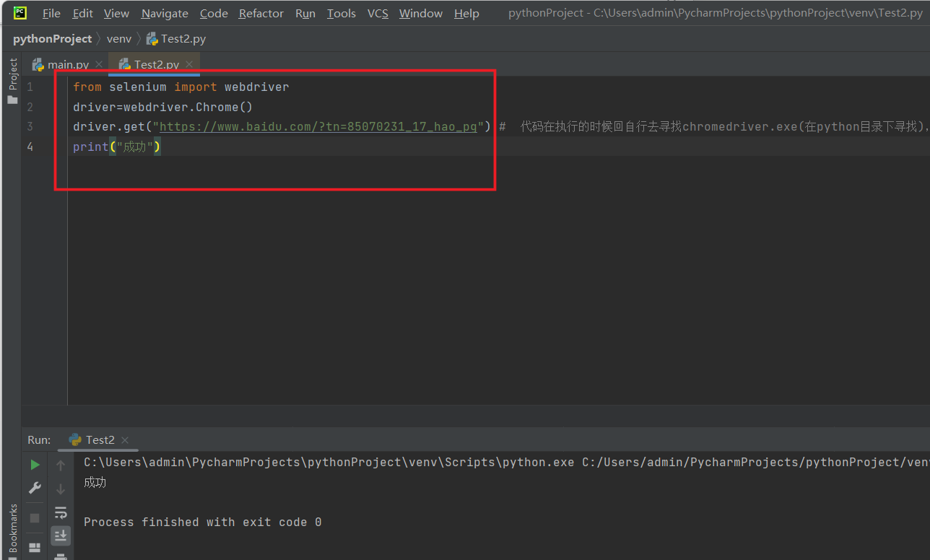Click 'Process finished with exit code 0' text
This screenshot has width=930, height=560.
point(203,522)
